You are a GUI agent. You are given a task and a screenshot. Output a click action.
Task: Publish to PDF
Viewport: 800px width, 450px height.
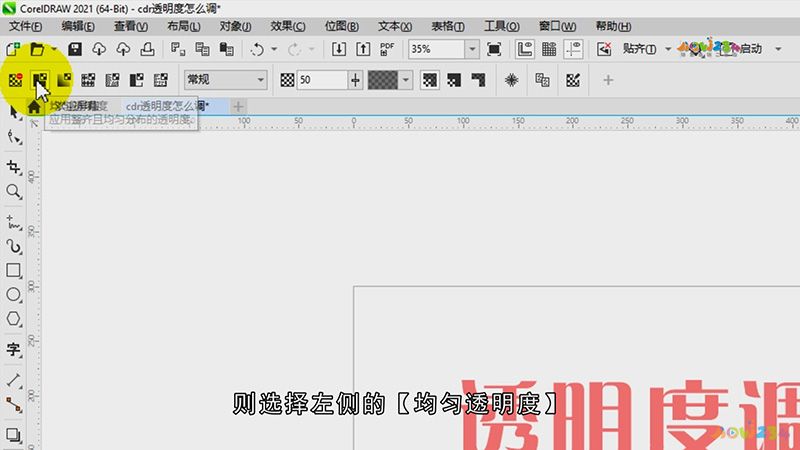pos(387,49)
